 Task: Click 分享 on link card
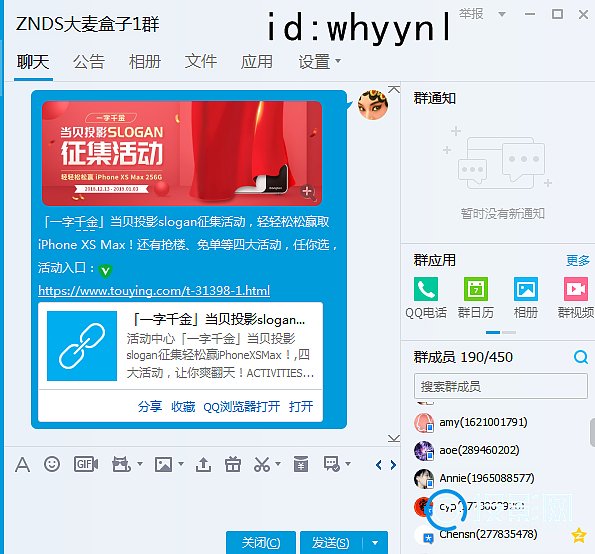[x=150, y=407]
